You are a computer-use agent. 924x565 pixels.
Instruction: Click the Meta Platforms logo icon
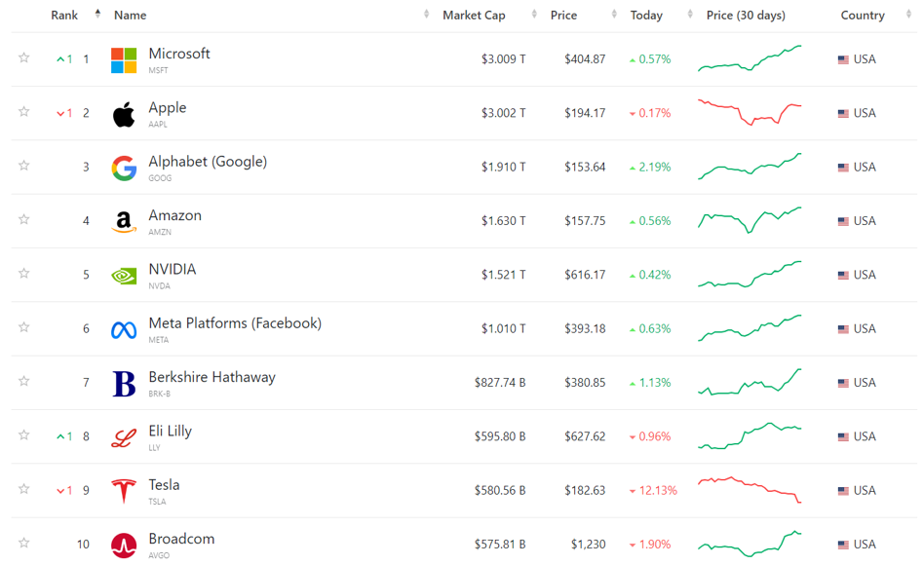124,330
